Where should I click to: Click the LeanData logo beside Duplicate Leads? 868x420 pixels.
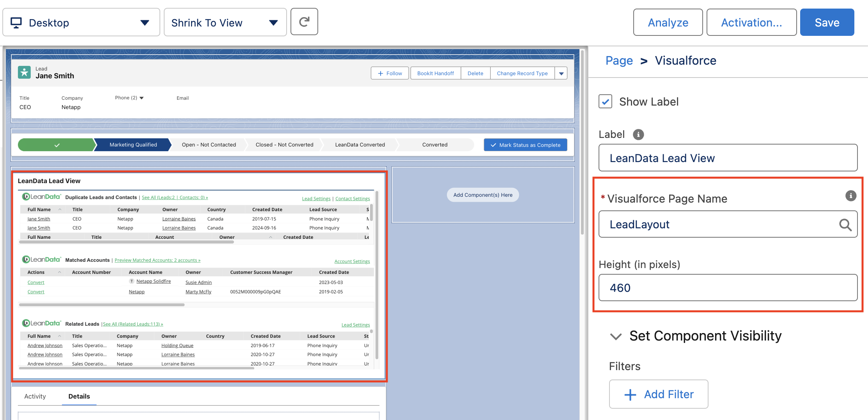(x=41, y=197)
